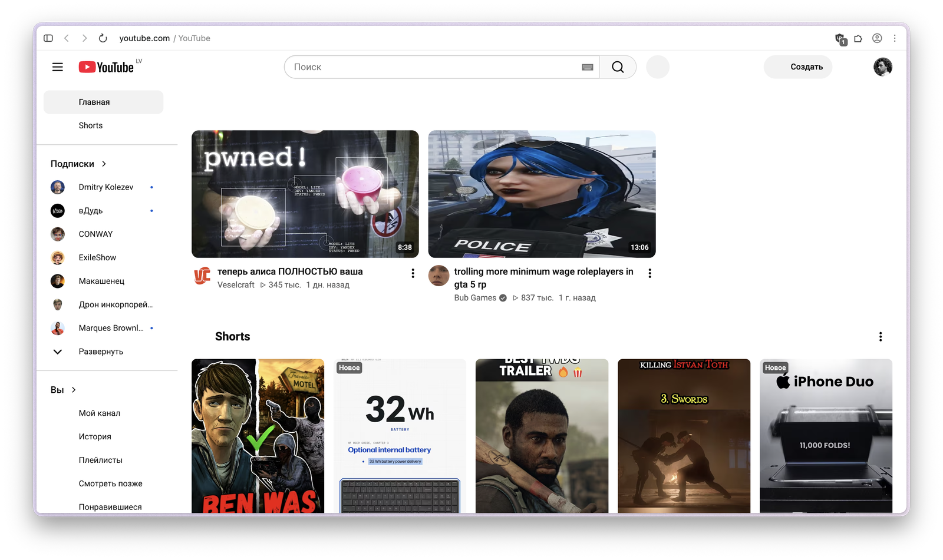Click the Создать button

tap(798, 67)
